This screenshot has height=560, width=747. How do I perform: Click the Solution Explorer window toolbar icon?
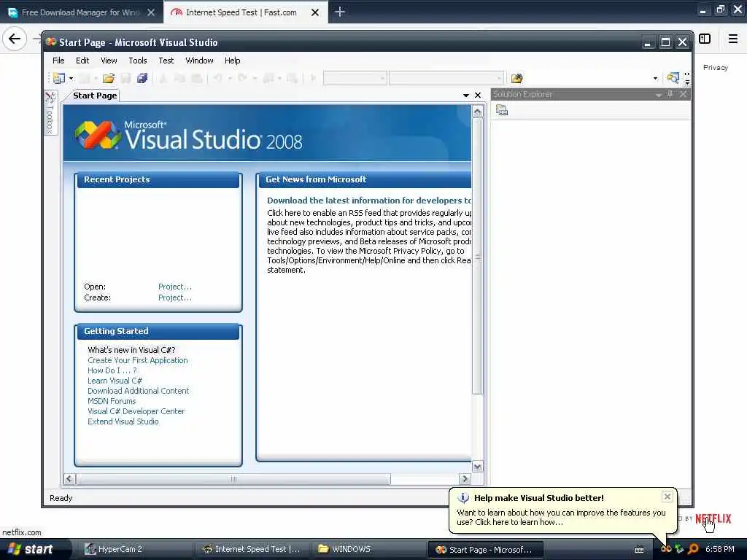(673, 78)
